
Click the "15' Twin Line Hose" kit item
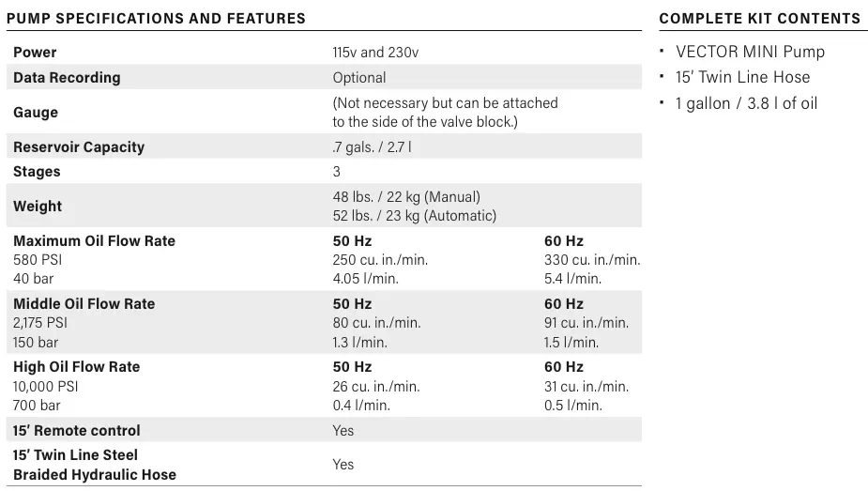(742, 77)
